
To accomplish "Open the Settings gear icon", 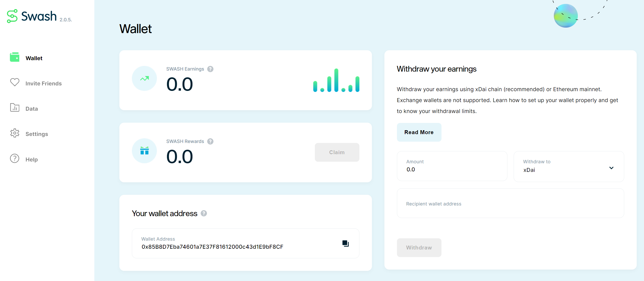I will click(x=15, y=133).
